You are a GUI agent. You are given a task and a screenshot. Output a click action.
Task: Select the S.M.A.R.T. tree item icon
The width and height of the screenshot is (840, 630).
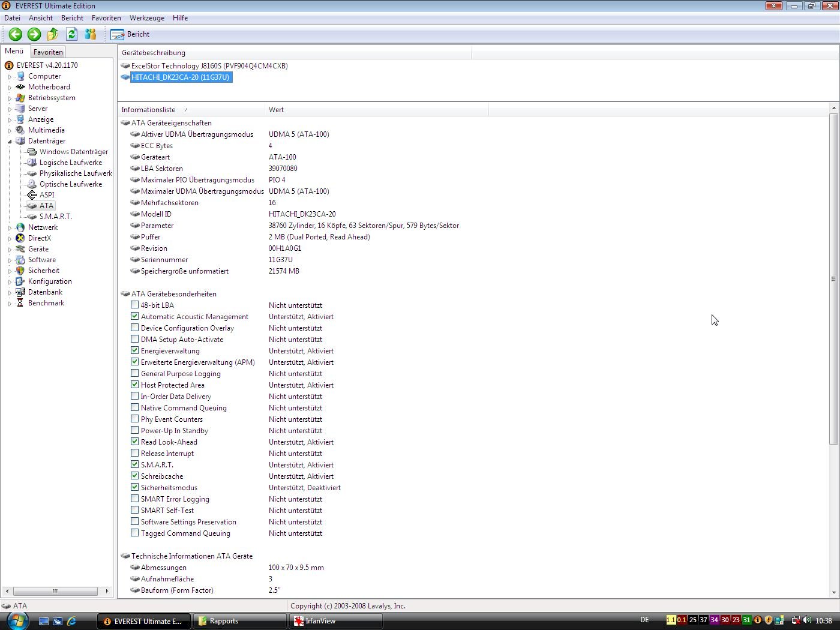[32, 217]
